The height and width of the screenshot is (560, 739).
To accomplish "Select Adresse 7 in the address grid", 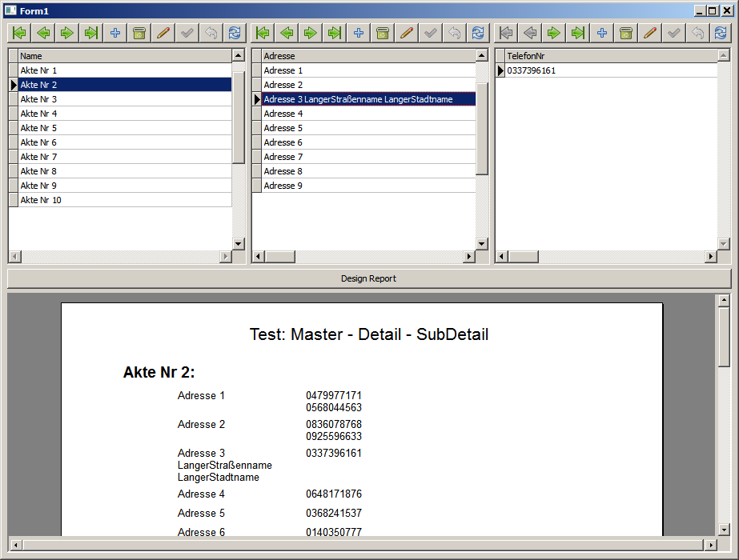I will tap(368, 157).
